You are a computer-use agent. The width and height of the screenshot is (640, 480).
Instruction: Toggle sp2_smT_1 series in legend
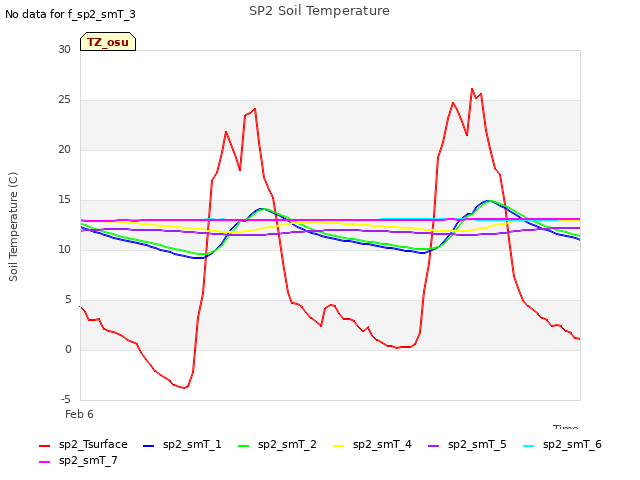(x=182, y=444)
